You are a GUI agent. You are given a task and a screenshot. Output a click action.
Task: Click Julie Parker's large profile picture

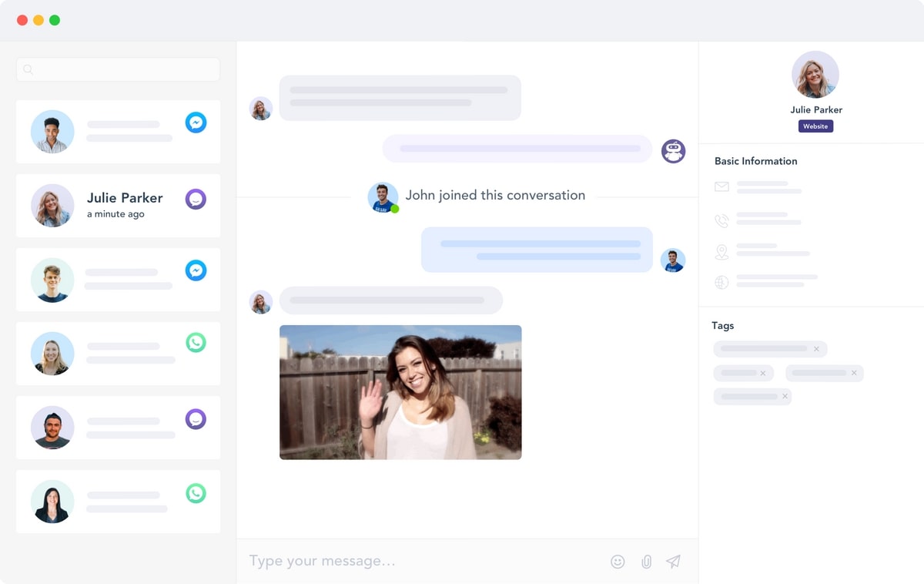(815, 75)
